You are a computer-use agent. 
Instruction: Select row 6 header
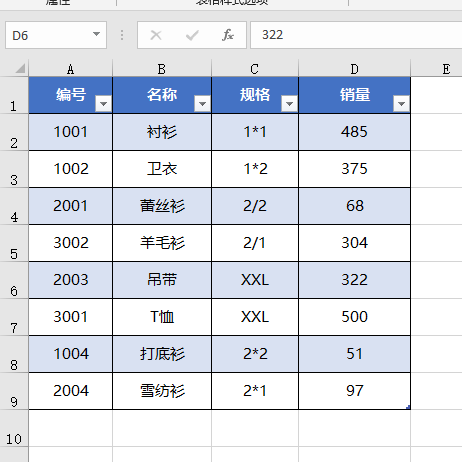[14, 280]
